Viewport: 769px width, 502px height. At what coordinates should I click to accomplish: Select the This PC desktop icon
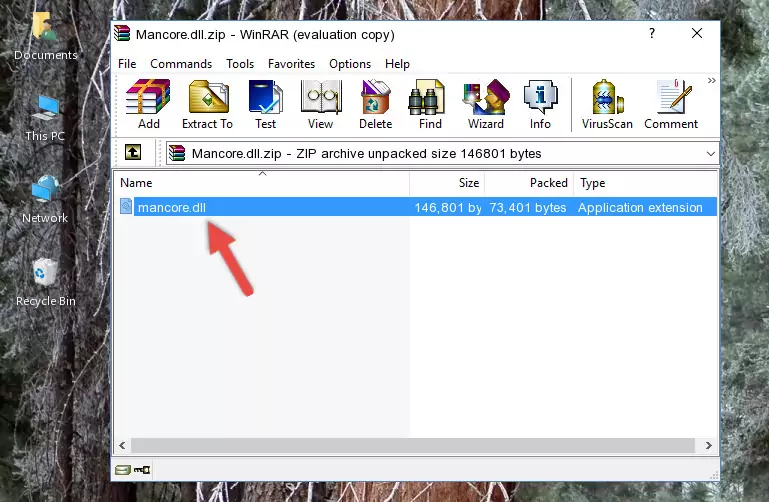[x=45, y=118]
